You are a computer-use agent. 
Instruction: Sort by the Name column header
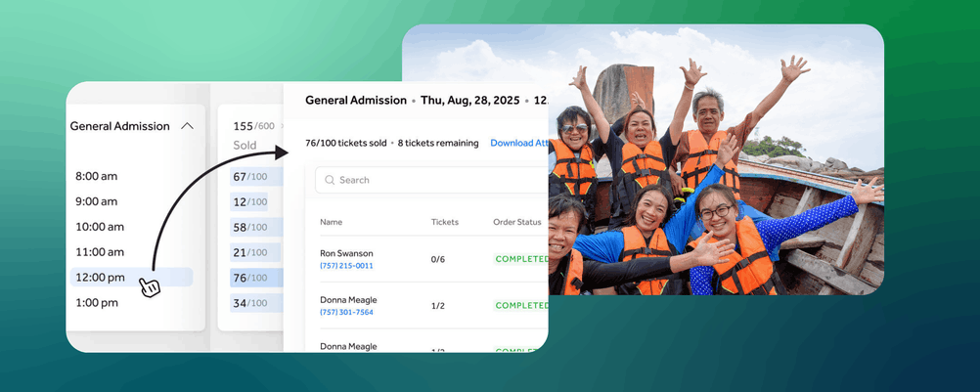(x=332, y=222)
